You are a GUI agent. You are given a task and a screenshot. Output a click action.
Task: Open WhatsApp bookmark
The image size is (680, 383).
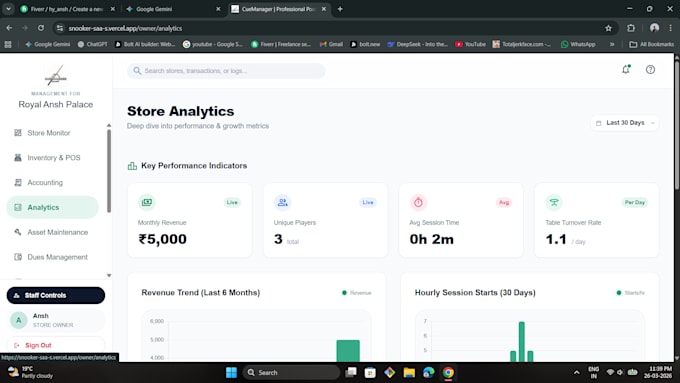pos(578,44)
